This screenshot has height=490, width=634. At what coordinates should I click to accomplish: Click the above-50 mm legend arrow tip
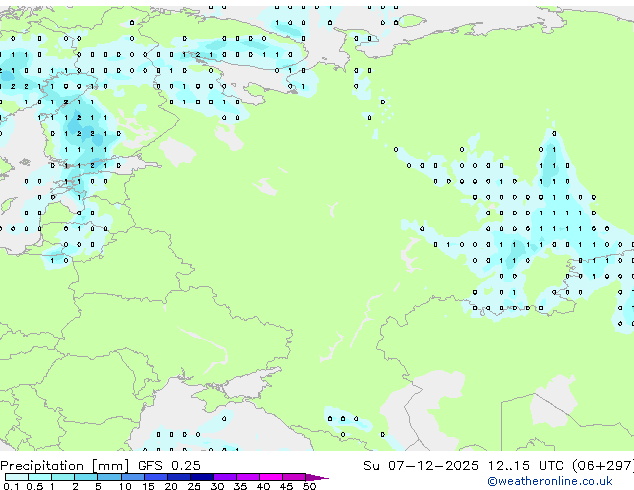[317, 477]
